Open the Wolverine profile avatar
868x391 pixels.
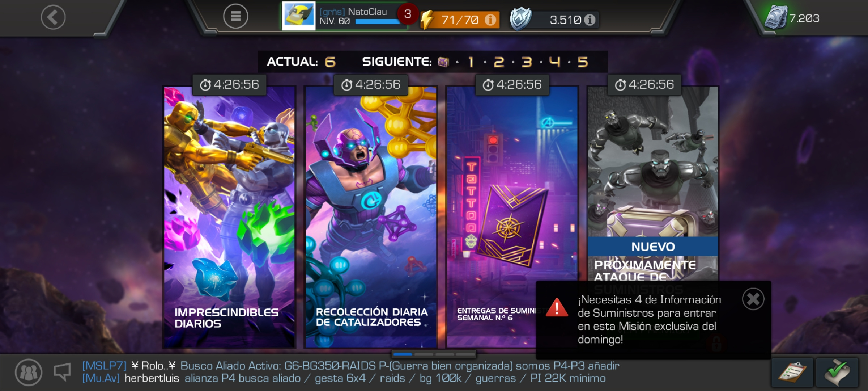pos(299,16)
